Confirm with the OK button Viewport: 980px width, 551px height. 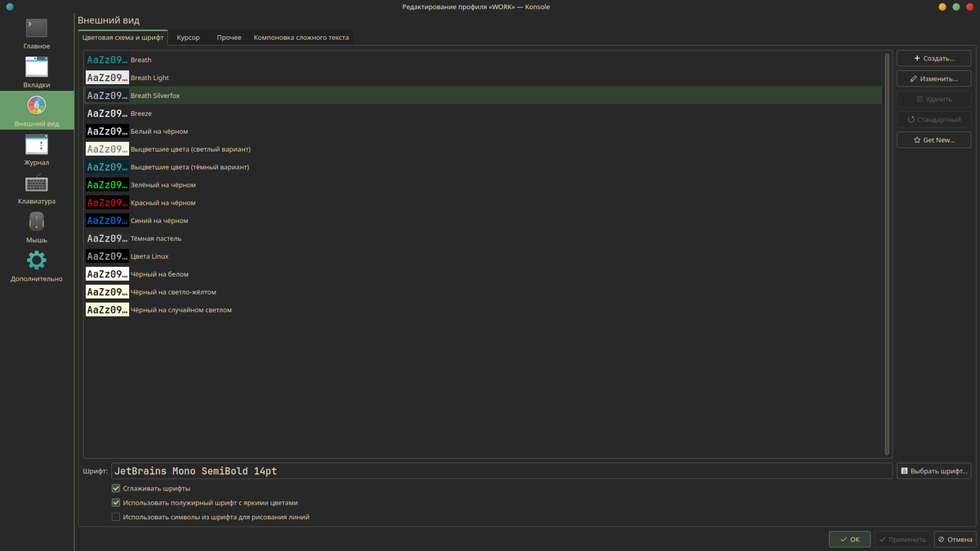pyautogui.click(x=849, y=540)
